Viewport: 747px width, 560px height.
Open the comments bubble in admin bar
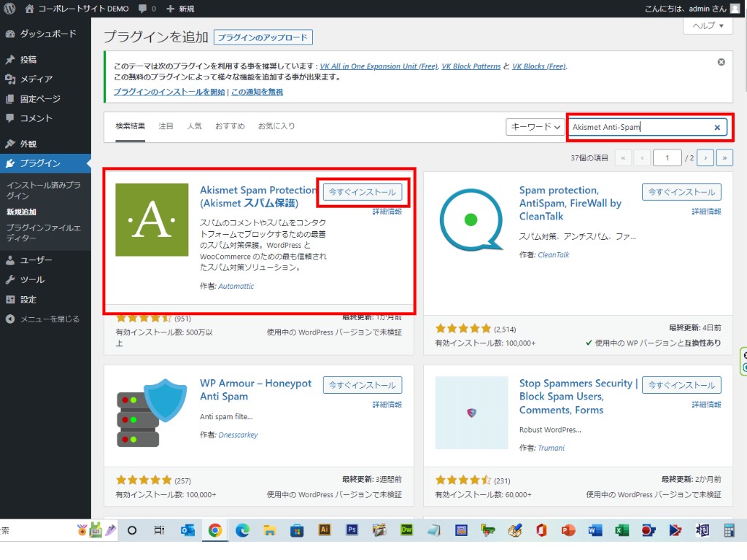point(146,9)
